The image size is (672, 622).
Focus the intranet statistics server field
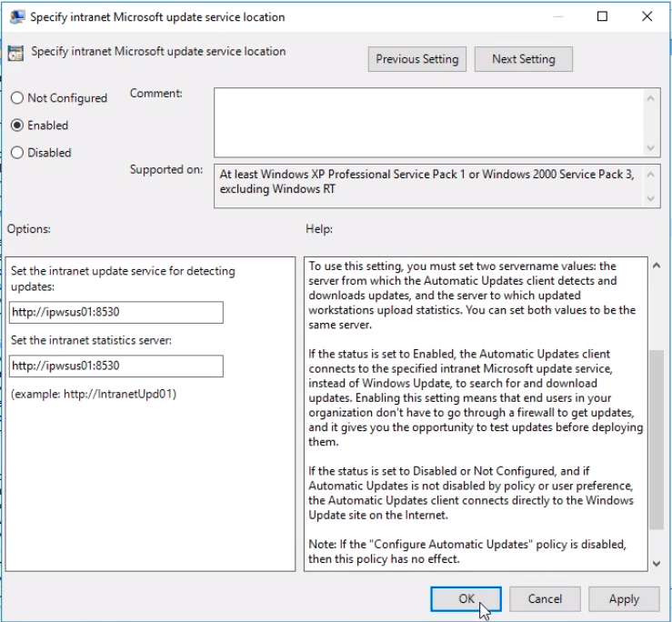tap(116, 366)
